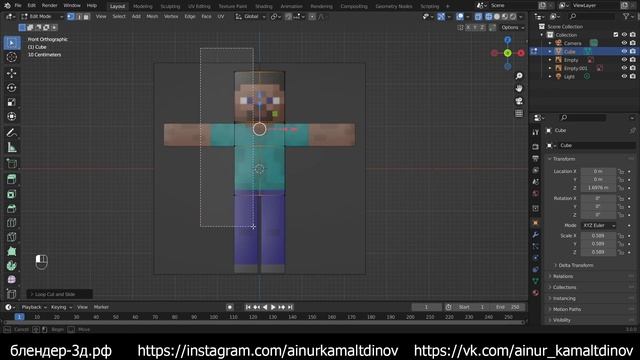Enable edge select mode
Image resolution: width=640 pixels, height=360 pixels.
pos(78,17)
